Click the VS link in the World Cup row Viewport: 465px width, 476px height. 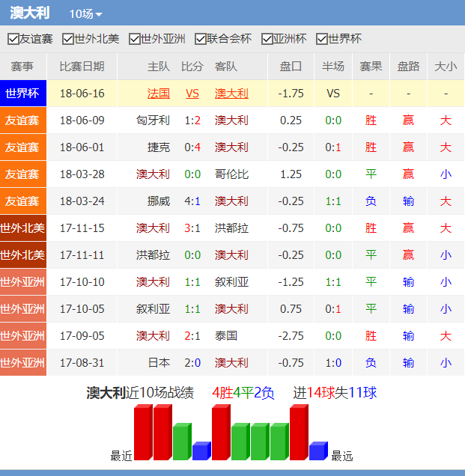[x=192, y=94]
